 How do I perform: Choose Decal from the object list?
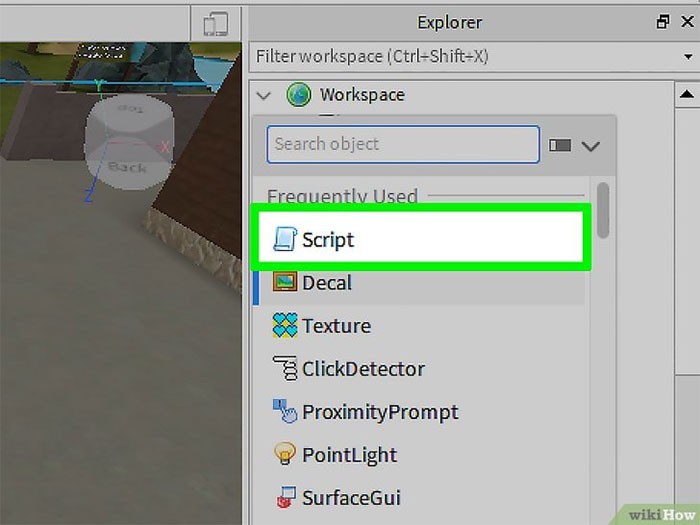click(419, 283)
